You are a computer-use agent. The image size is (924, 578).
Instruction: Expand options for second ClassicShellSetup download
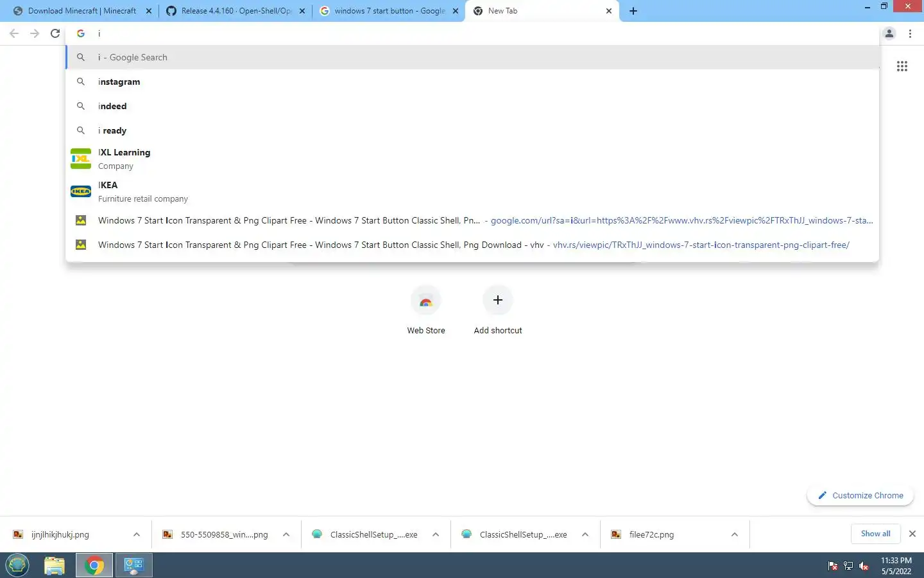585,534
